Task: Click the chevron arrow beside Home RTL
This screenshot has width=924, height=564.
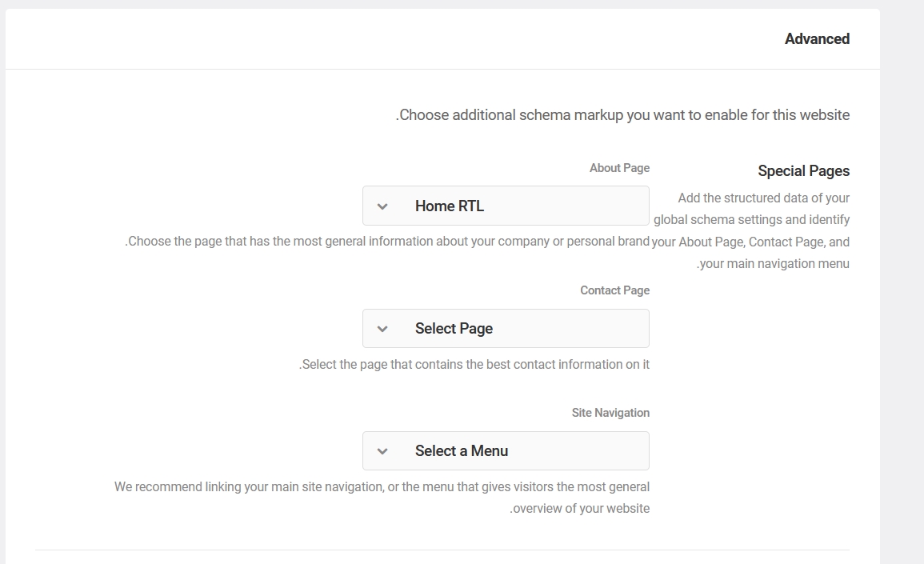Action: coord(382,206)
